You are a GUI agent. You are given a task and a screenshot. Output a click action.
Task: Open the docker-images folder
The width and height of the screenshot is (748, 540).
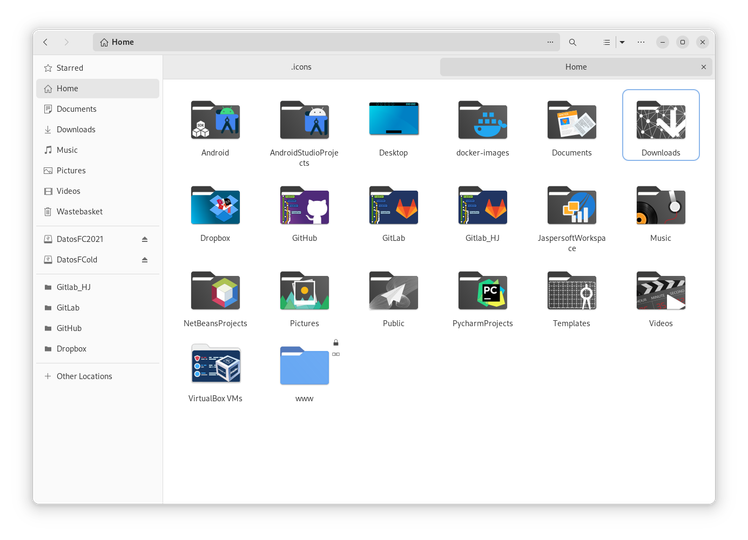coord(483,120)
